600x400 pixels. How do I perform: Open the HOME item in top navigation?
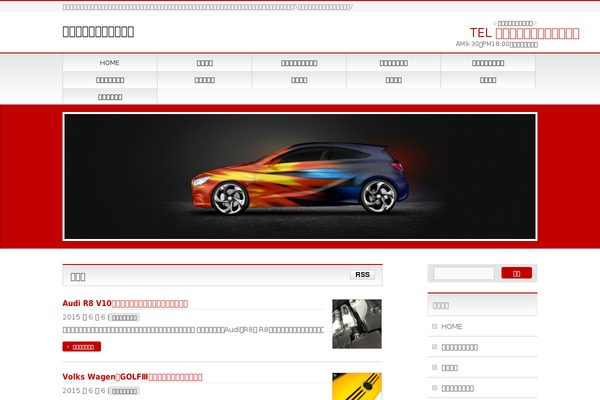(x=110, y=63)
